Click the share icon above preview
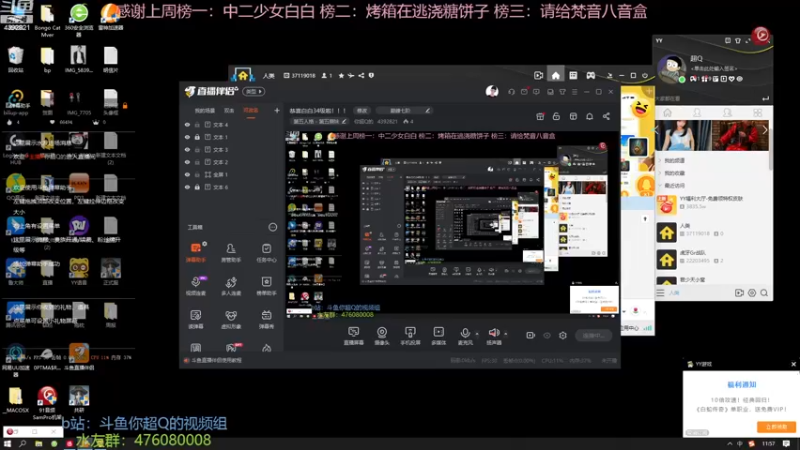The width and height of the screenshot is (800, 450). (606, 117)
